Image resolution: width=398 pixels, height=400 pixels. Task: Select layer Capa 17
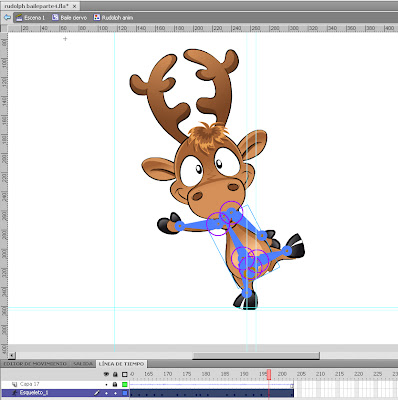[x=30, y=384]
